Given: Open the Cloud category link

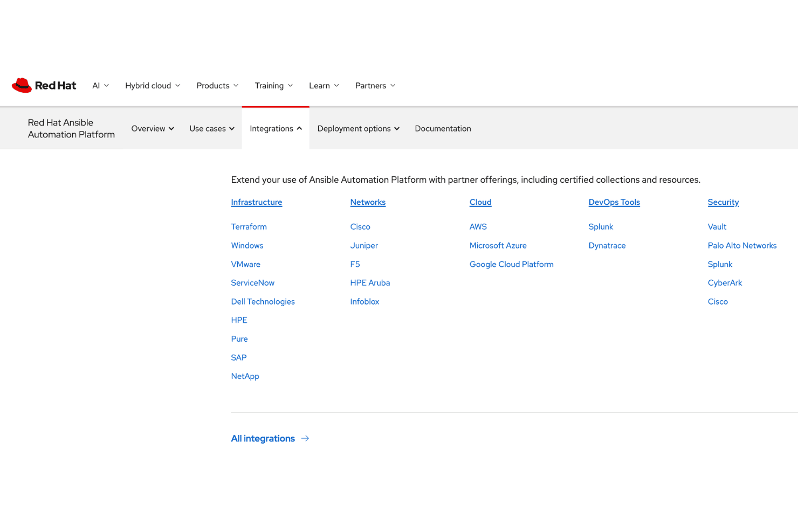Looking at the screenshot, I should 480,202.
